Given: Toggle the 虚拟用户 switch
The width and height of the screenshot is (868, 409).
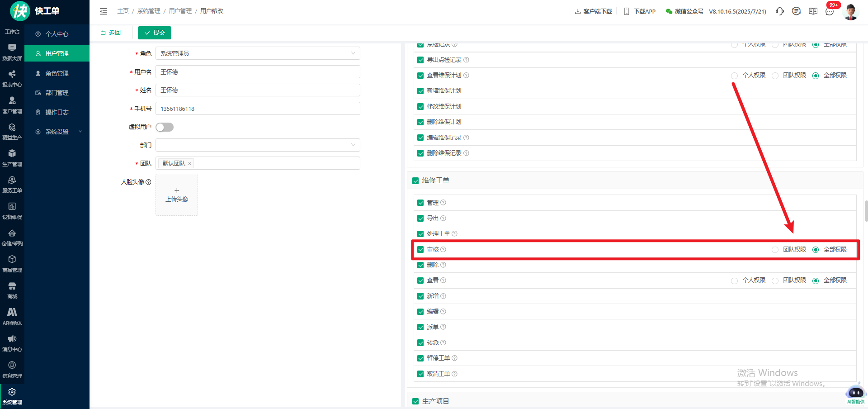Looking at the screenshot, I should (x=165, y=127).
